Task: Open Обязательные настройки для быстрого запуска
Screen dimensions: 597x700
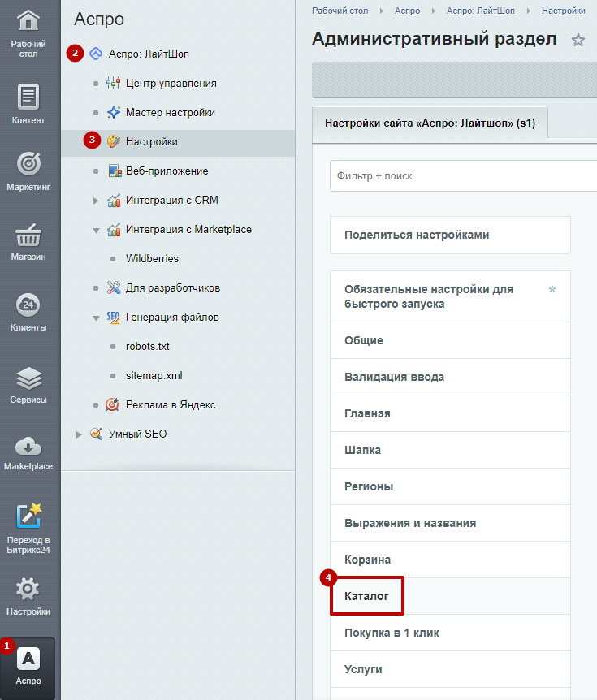Action: point(450,296)
